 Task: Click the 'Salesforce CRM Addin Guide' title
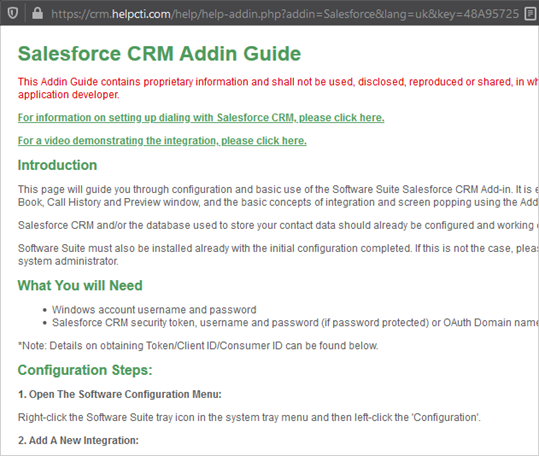click(x=160, y=54)
